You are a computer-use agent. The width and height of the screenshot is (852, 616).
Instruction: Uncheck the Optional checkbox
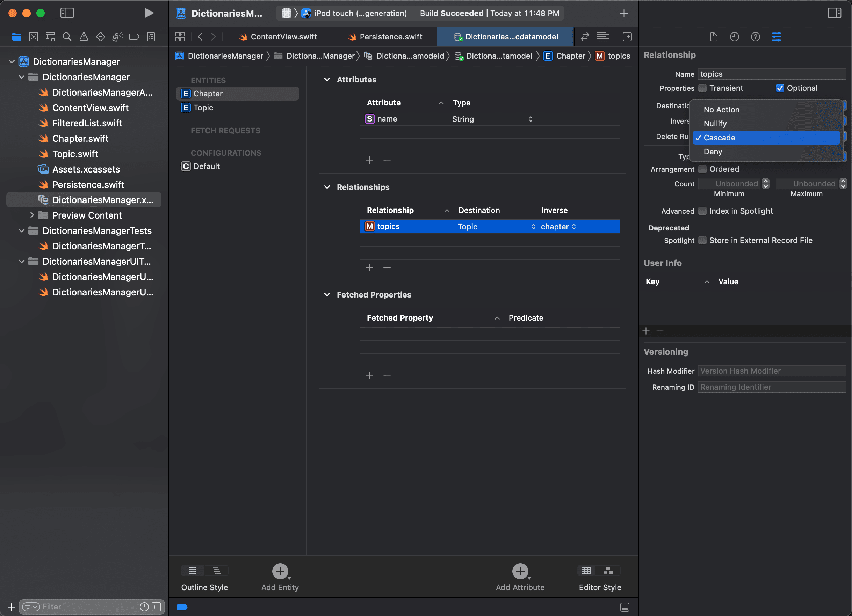780,88
